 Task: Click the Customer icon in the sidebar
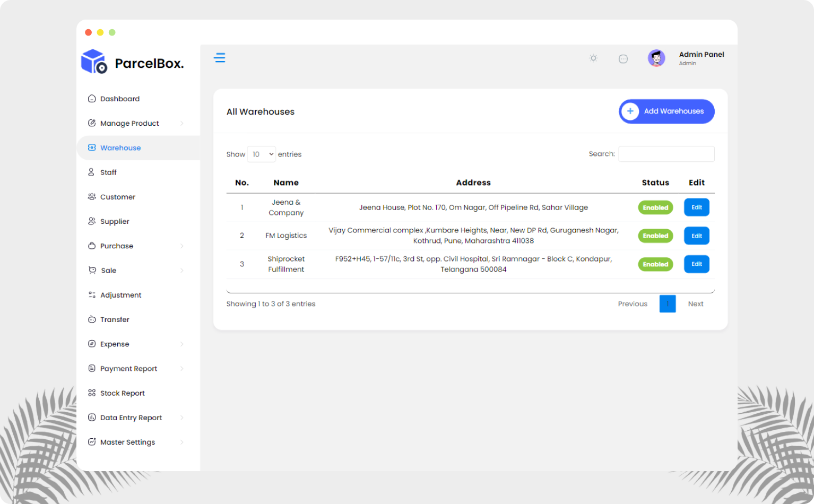(x=91, y=196)
